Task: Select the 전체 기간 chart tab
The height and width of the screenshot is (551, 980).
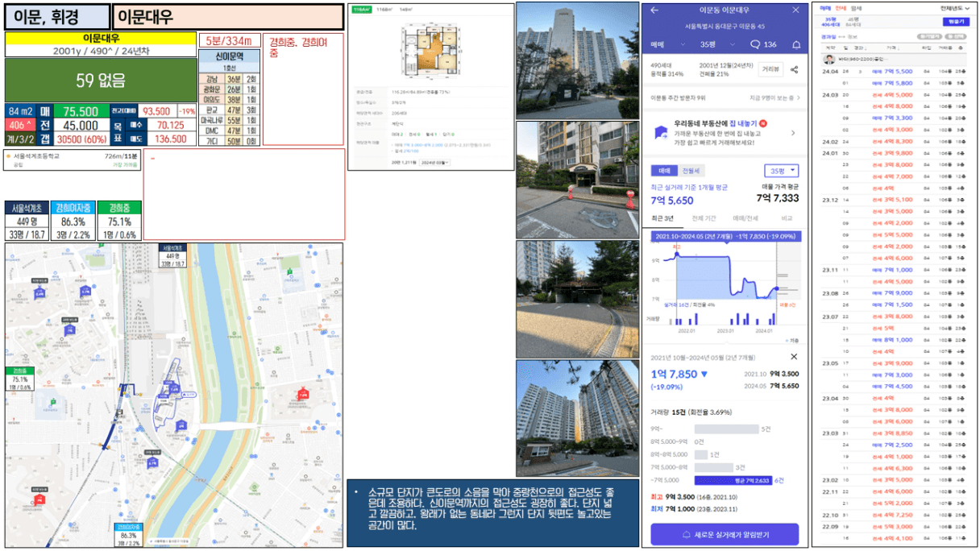Action: tap(704, 218)
